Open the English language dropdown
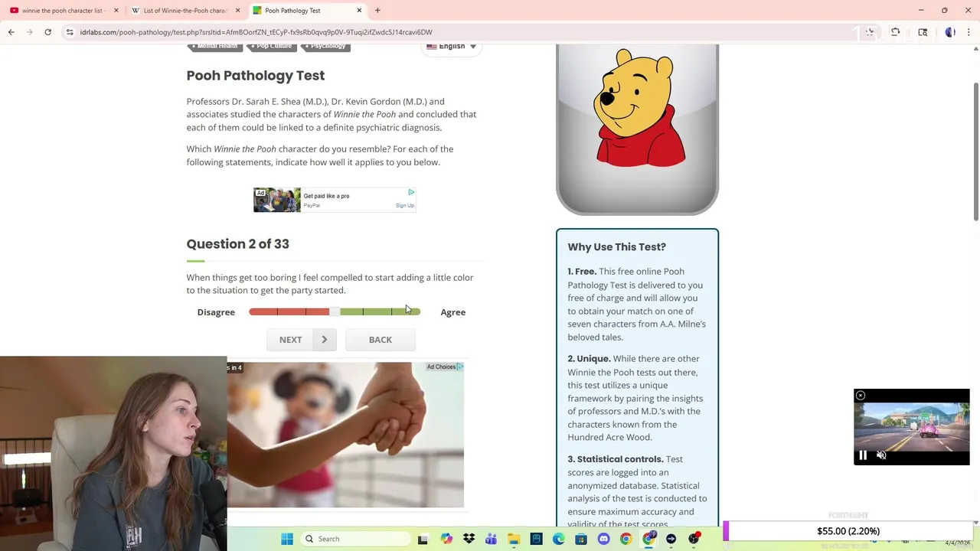980x551 pixels. pos(452,47)
